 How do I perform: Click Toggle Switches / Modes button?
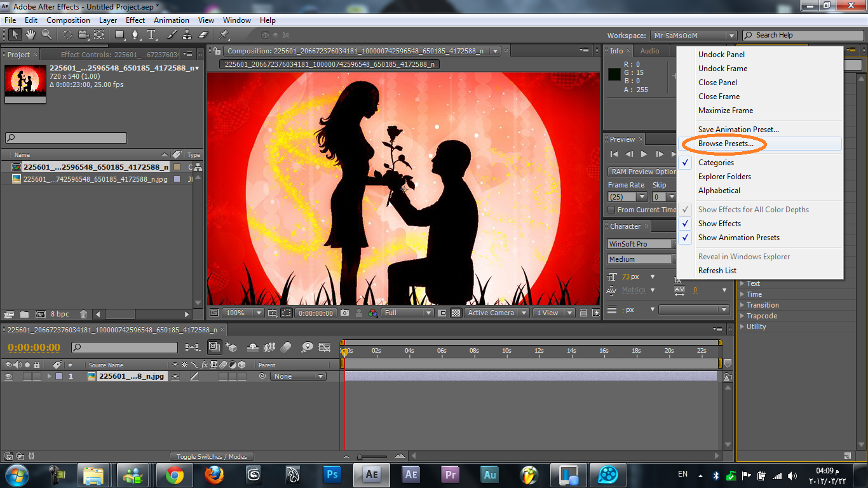(212, 456)
